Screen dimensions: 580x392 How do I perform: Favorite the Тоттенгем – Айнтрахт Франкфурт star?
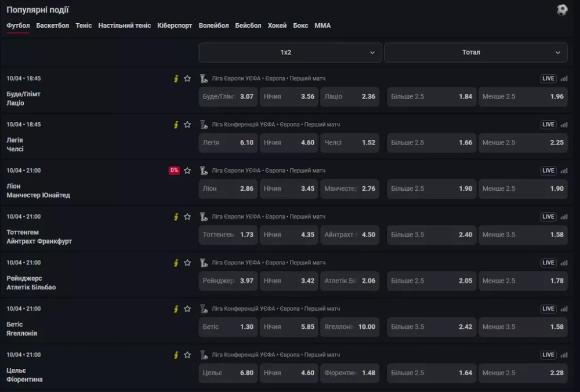(x=187, y=217)
